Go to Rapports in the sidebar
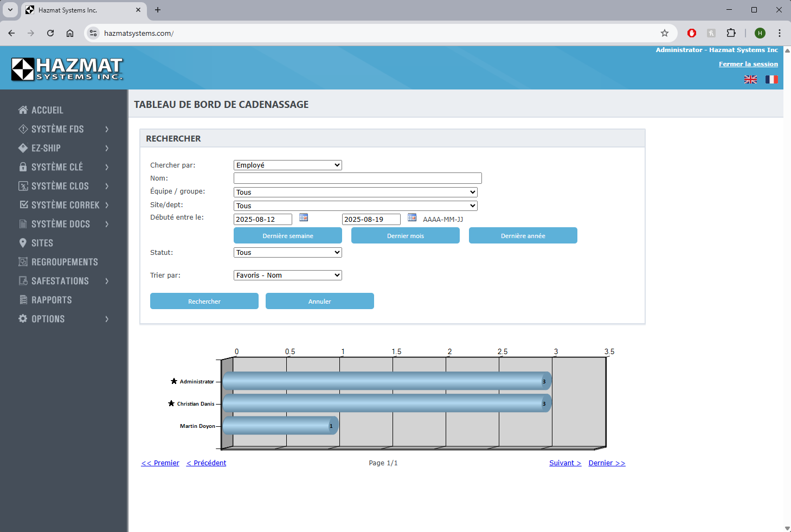This screenshot has height=532, width=791. [x=52, y=300]
